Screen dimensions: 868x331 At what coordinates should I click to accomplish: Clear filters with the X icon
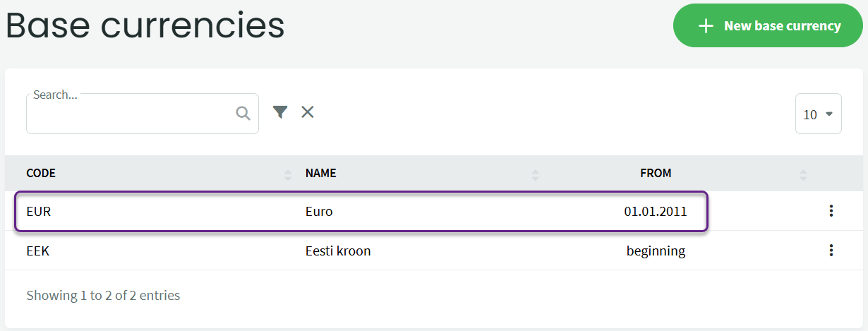click(x=308, y=112)
